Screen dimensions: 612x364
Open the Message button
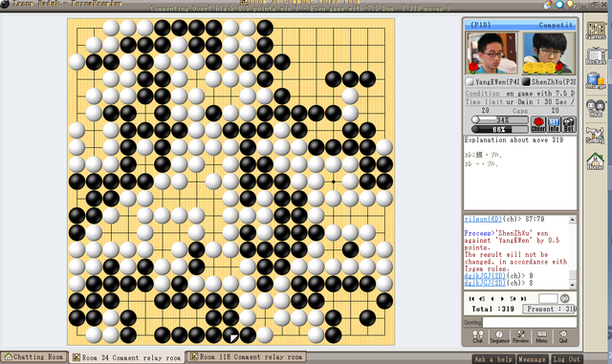(532, 359)
